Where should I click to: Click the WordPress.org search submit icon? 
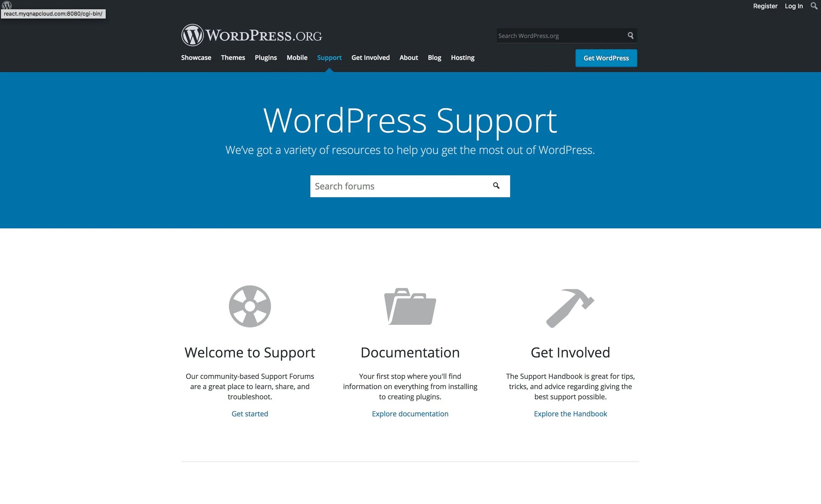click(x=631, y=35)
